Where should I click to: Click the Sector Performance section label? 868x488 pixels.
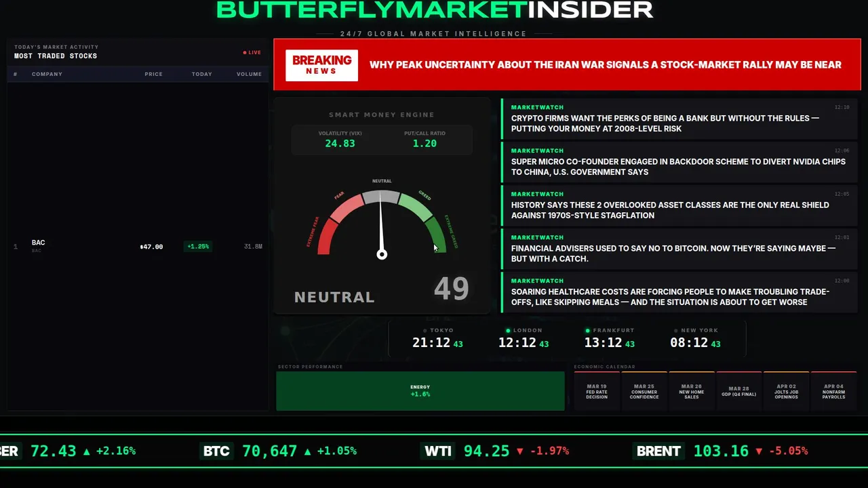310,367
